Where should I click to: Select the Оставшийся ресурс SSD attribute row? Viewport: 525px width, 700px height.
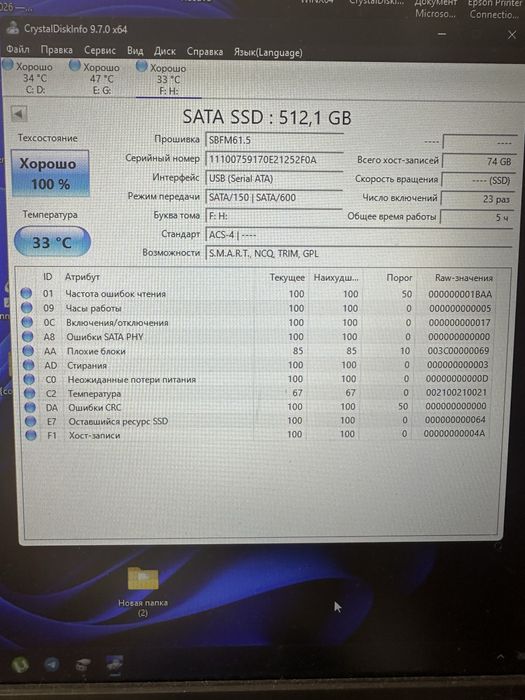(256, 421)
